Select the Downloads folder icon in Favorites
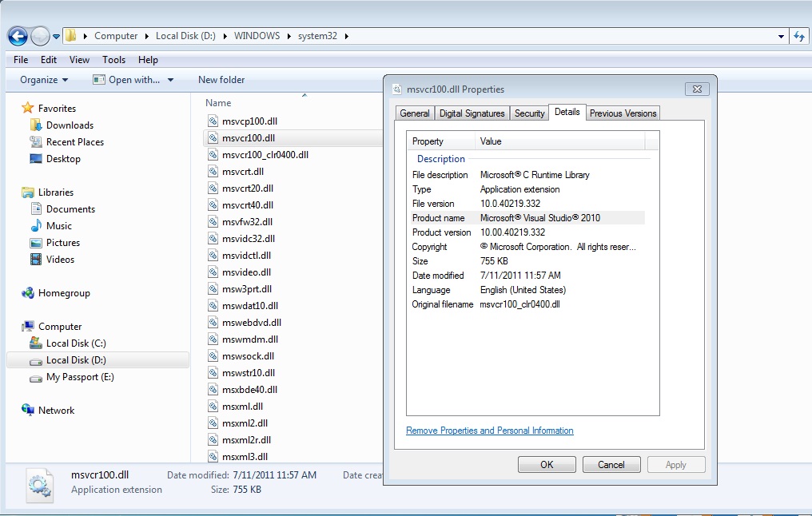Image resolution: width=812 pixels, height=516 pixels. 36,125
